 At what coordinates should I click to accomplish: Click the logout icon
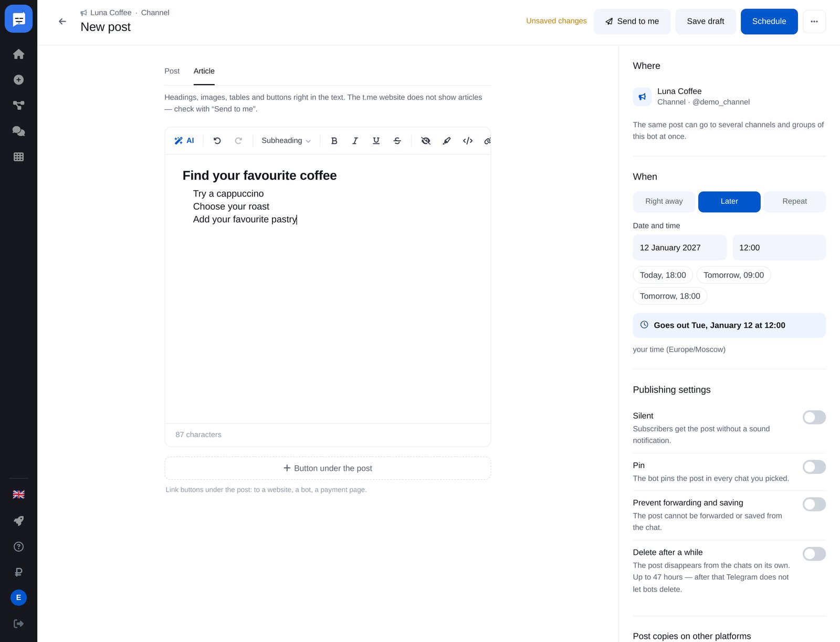point(18,624)
